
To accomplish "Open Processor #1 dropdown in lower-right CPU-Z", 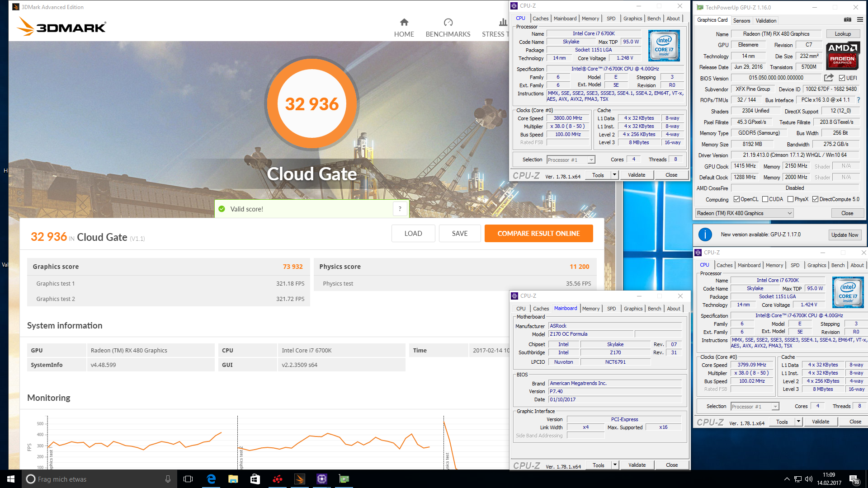I will click(x=755, y=406).
